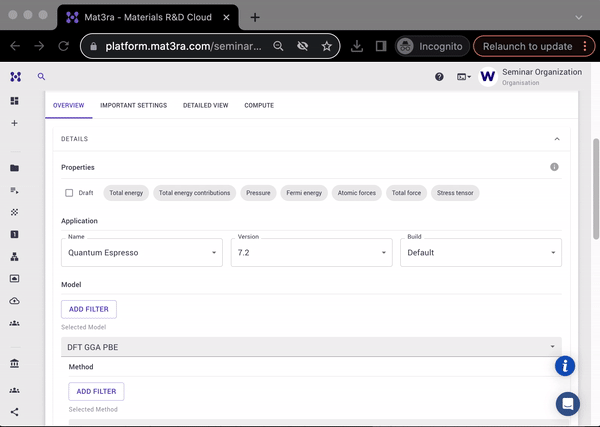
Task: Click the browser downloads icon
Action: click(x=357, y=46)
